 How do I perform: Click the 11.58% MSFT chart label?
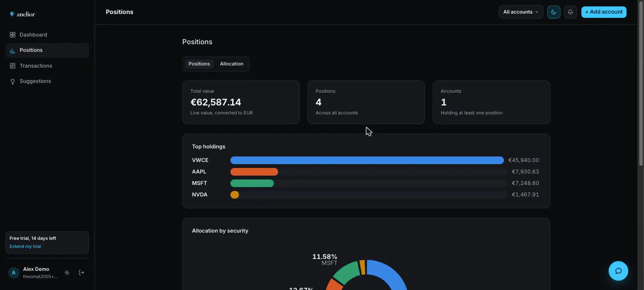[325, 259]
